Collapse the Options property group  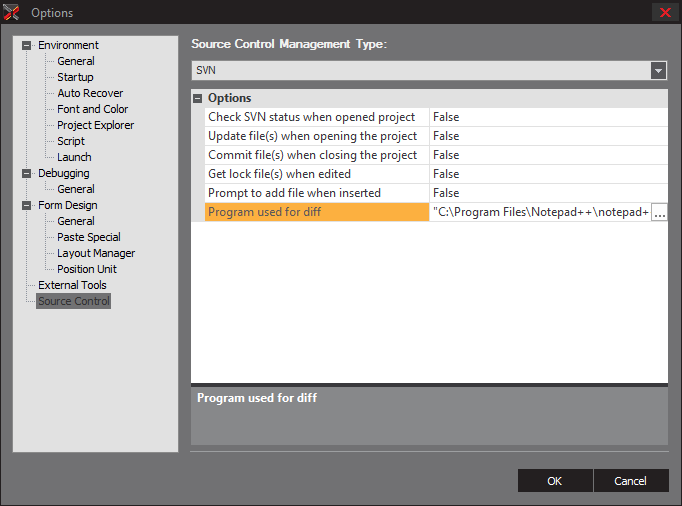coord(198,98)
